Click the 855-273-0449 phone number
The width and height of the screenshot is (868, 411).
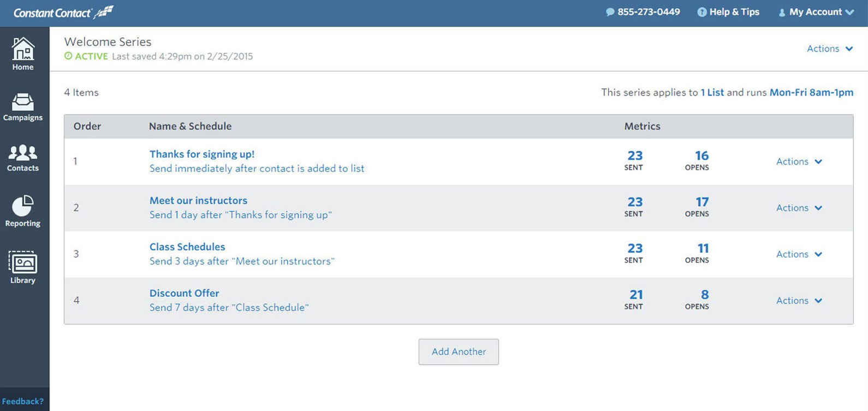point(649,12)
